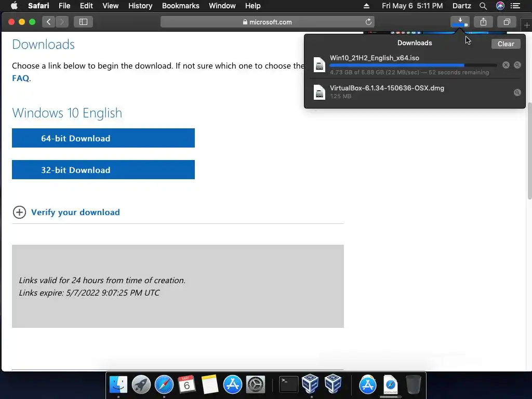This screenshot has width=532, height=399.
Task: Reload the microsoft.com page
Action: coord(368,22)
